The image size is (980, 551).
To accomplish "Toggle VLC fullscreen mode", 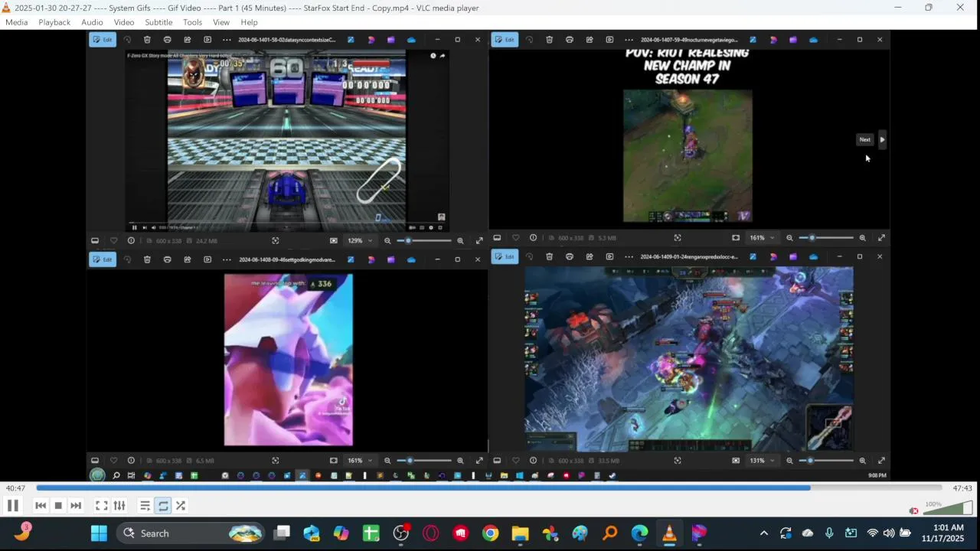I will click(101, 506).
